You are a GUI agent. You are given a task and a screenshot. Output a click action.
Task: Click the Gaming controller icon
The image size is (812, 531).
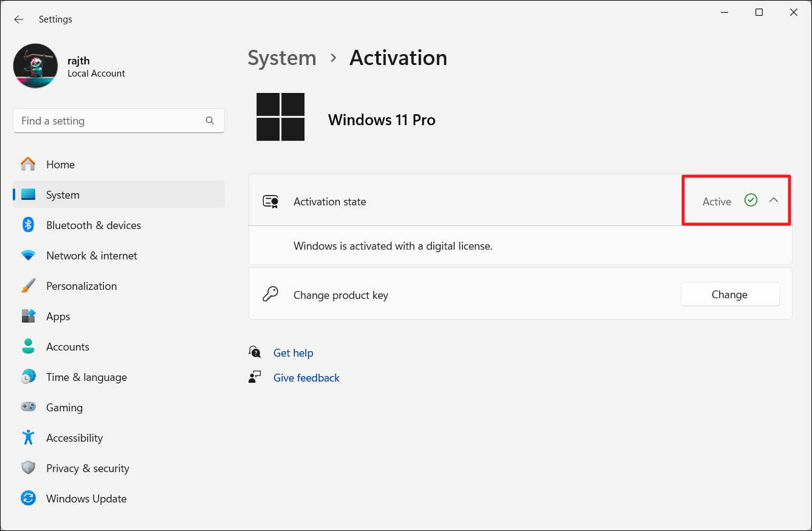pos(28,408)
